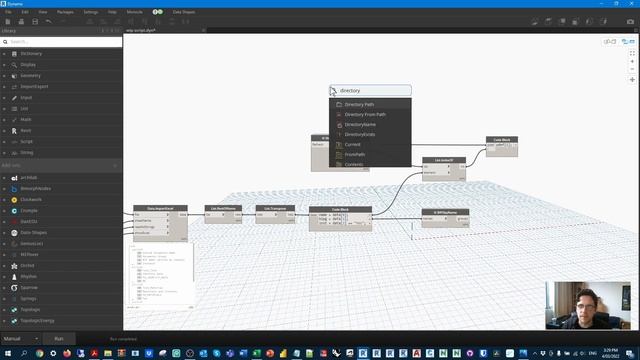
Task: Open the Manual run-mode dropdown
Action: [20, 338]
